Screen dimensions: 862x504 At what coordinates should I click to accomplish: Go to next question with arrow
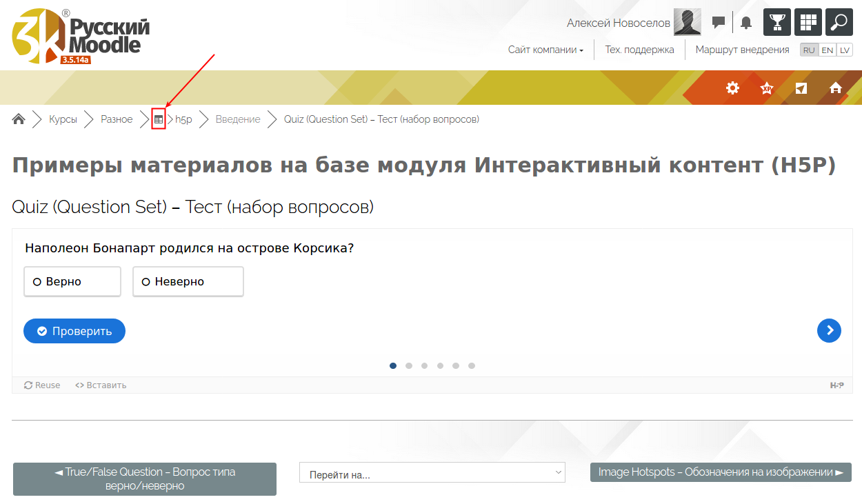pyautogui.click(x=829, y=330)
